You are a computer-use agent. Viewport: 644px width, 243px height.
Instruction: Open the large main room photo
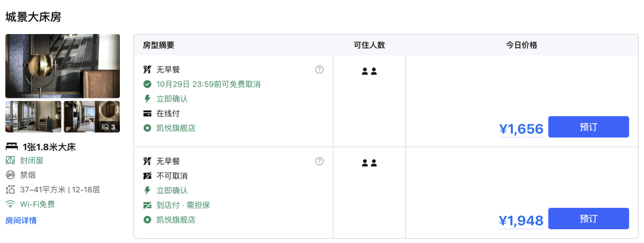63,66
